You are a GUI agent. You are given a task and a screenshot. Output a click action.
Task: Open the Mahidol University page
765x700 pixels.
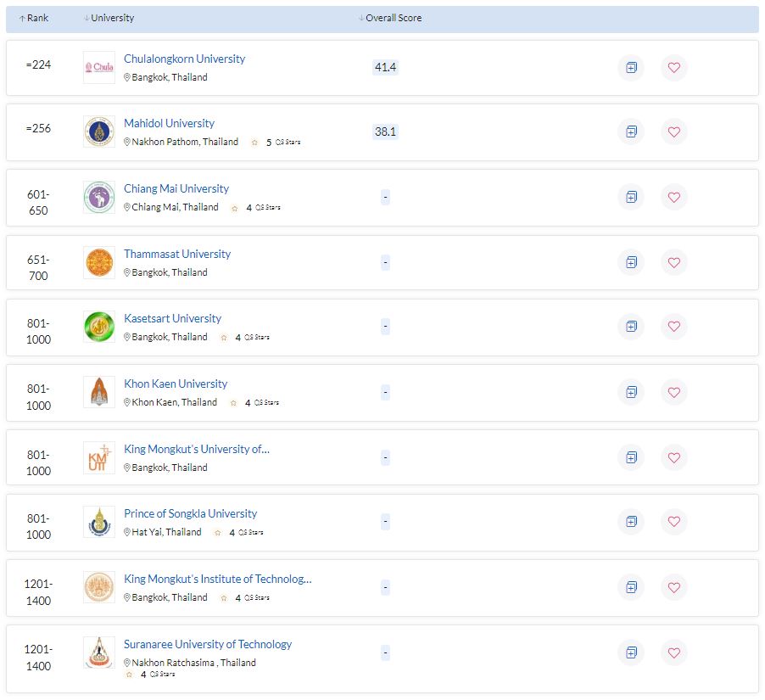click(x=170, y=123)
